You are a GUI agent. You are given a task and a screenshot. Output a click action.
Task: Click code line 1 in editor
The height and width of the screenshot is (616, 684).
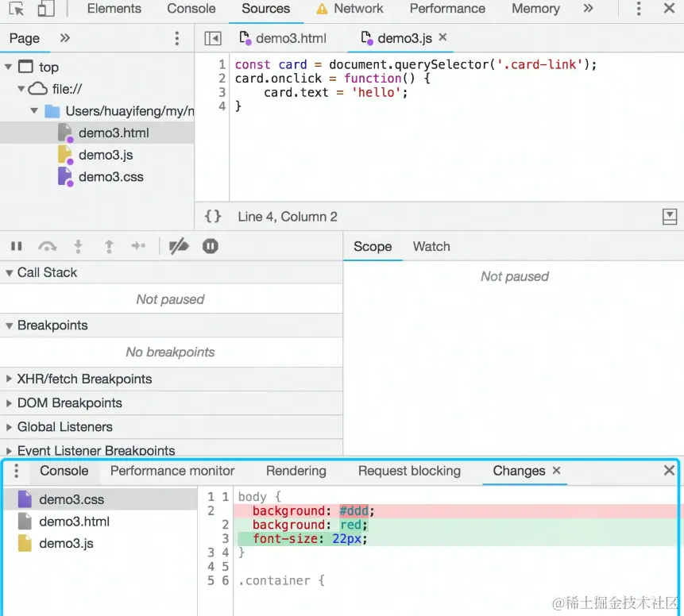click(415, 64)
